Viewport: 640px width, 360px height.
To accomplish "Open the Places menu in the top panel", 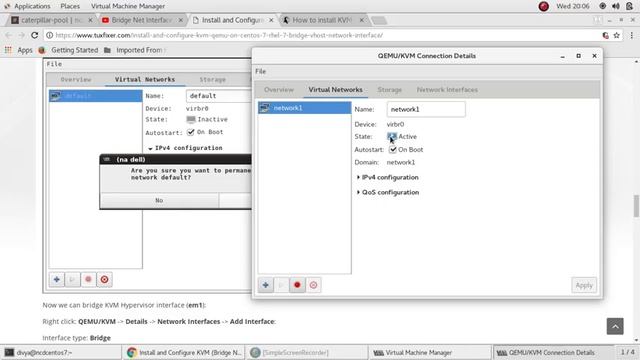I will (x=70, y=6).
